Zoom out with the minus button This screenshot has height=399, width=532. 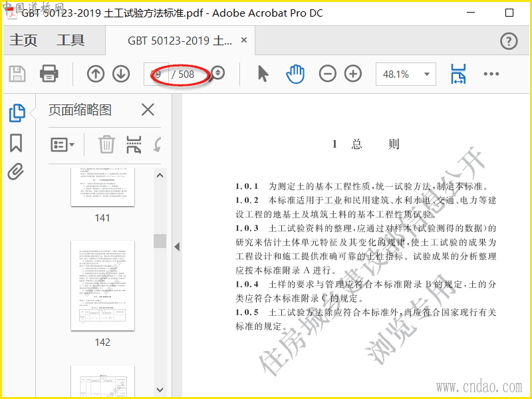coord(327,74)
